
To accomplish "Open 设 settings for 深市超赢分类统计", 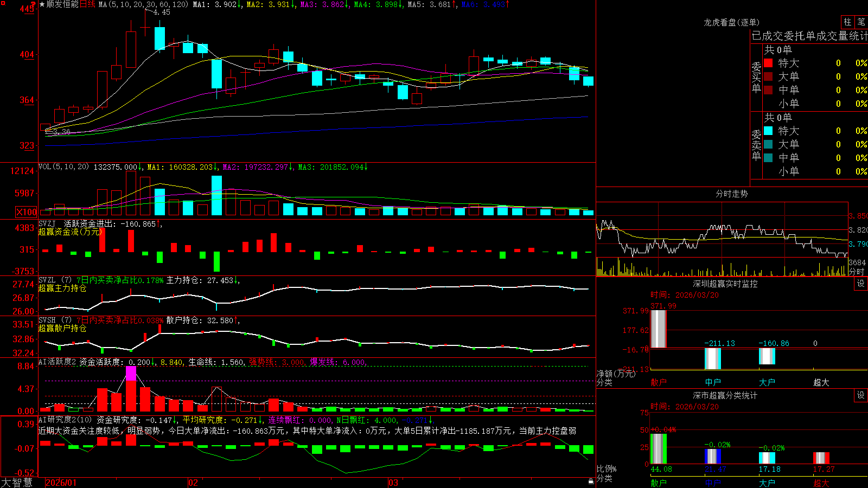I will [x=861, y=395].
